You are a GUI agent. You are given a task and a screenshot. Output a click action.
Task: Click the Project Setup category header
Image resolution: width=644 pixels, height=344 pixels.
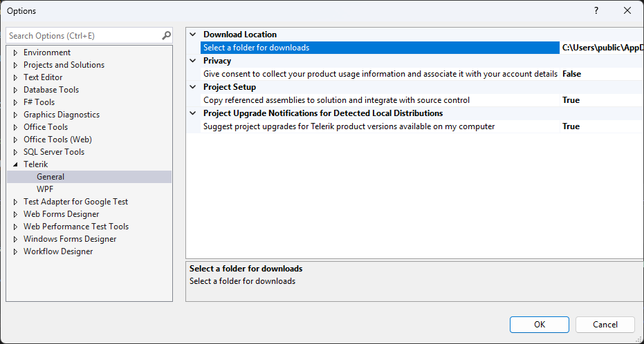230,87
